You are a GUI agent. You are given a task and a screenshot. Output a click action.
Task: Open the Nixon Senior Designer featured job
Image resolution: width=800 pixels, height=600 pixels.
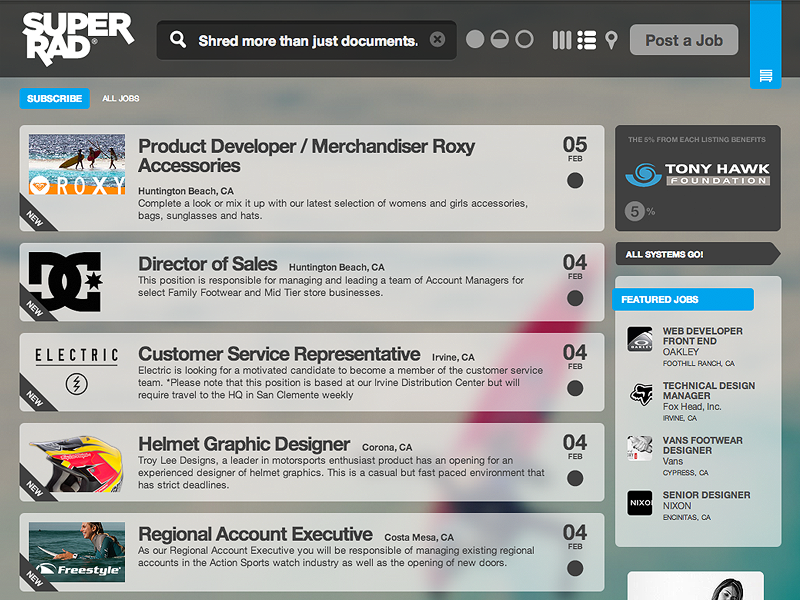coord(706,500)
